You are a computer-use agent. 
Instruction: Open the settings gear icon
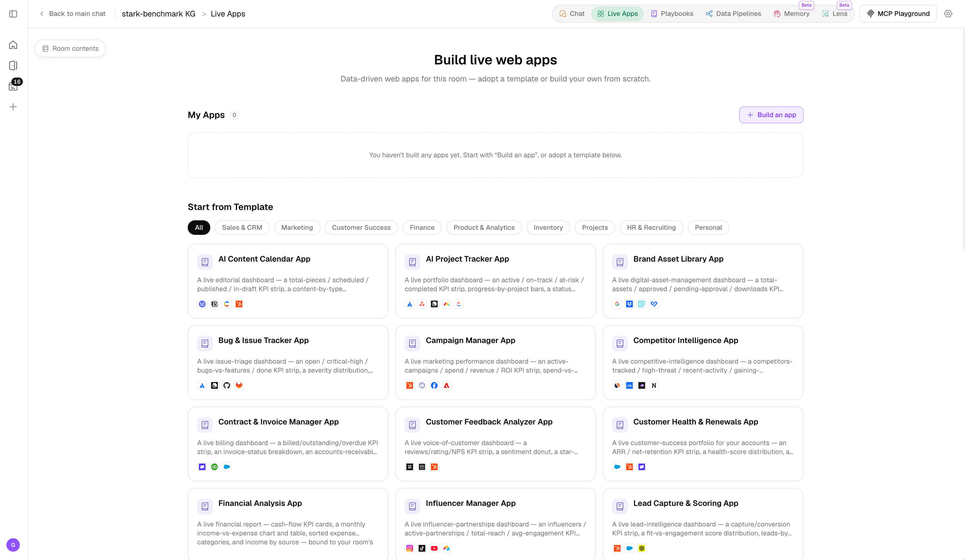tap(948, 14)
